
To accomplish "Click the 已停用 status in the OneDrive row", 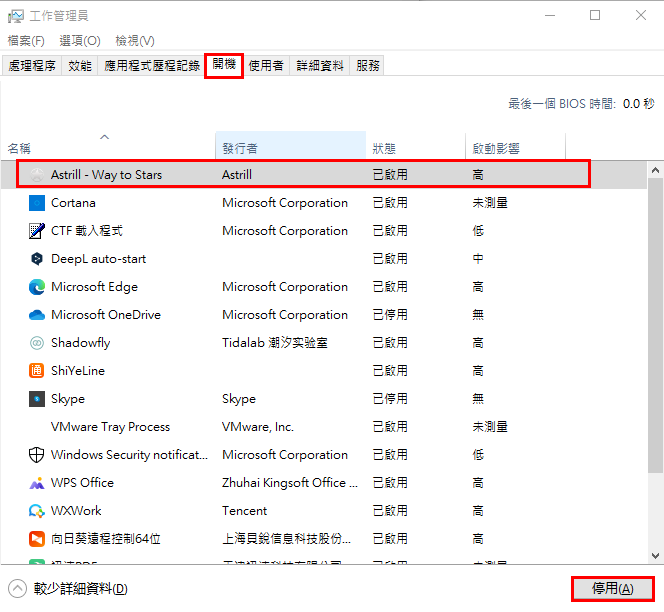I will coord(390,315).
